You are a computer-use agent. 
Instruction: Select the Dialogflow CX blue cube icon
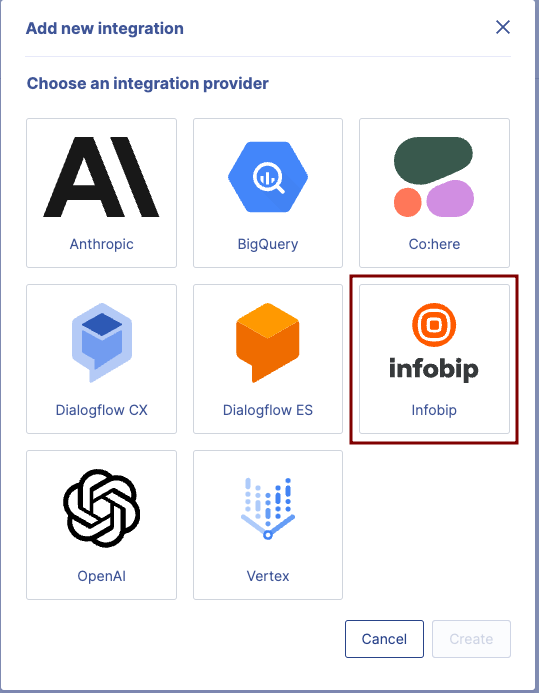click(102, 343)
